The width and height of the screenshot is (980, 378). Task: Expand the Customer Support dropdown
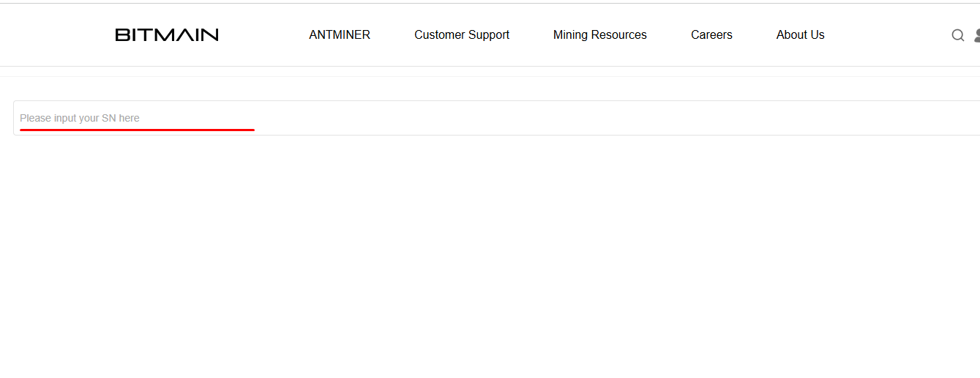[462, 34]
